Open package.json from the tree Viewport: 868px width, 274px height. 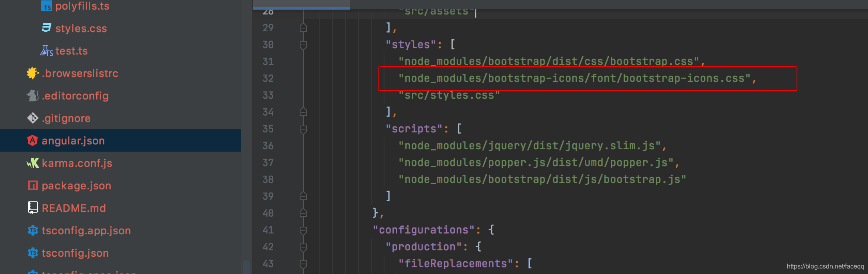[76, 186]
